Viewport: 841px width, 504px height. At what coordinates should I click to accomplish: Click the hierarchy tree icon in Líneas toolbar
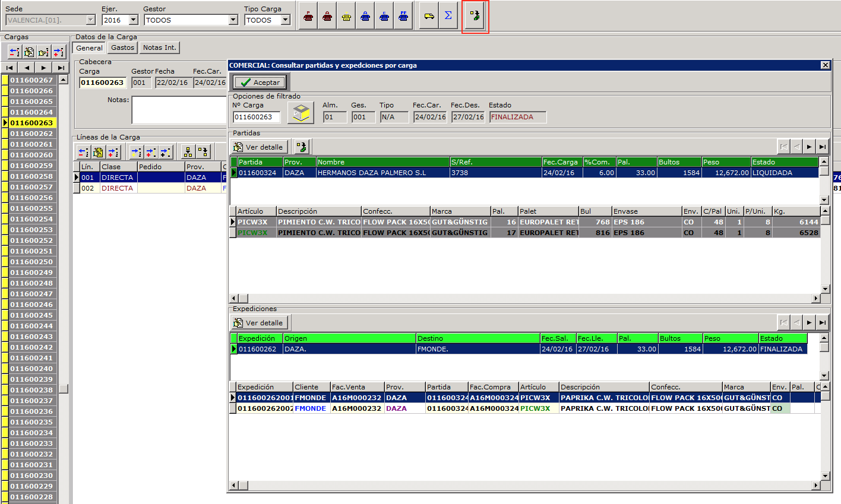tap(188, 152)
